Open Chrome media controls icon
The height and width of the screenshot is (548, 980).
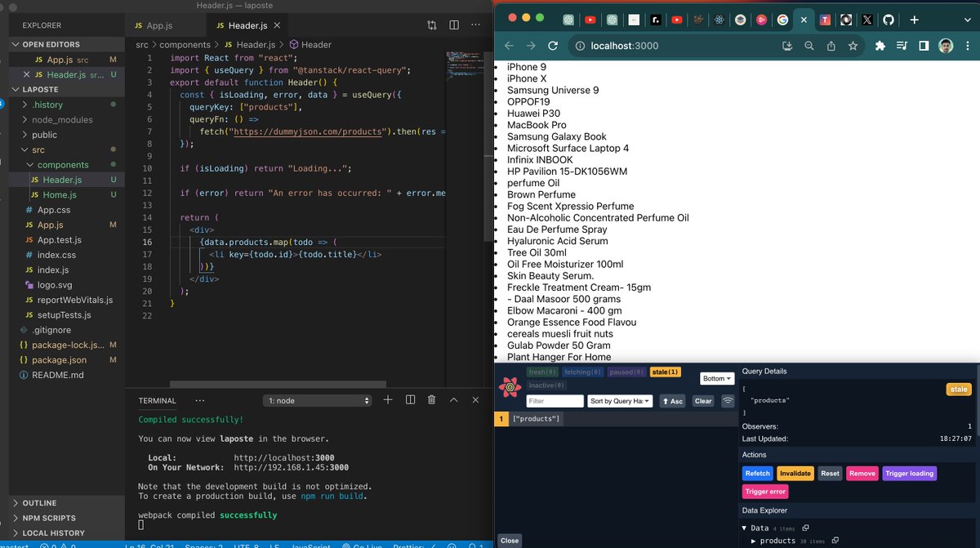902,46
